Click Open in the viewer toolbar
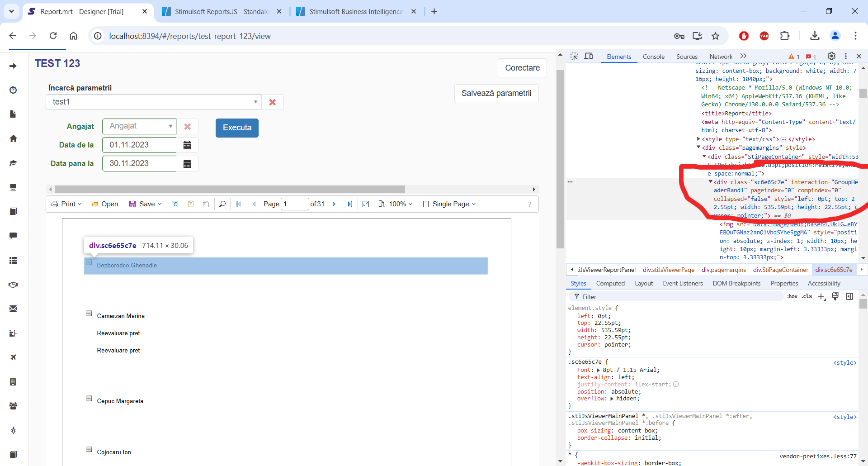Screen dimensions: 868x466 coord(105,204)
